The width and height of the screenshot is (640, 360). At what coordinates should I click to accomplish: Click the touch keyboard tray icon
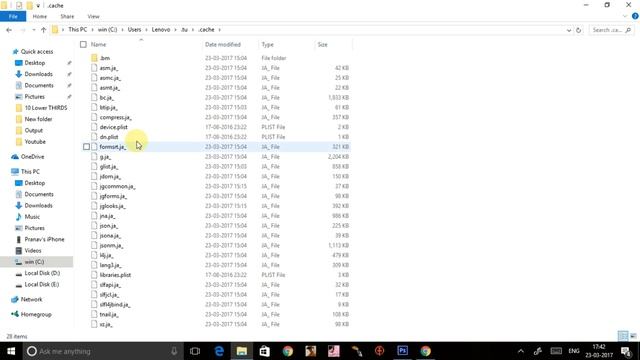click(556, 351)
